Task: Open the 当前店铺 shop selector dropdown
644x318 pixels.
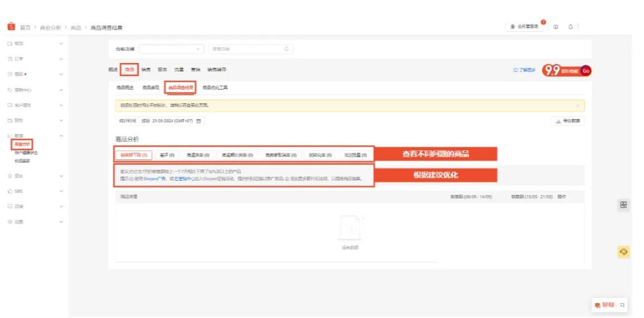Action: tap(171, 49)
